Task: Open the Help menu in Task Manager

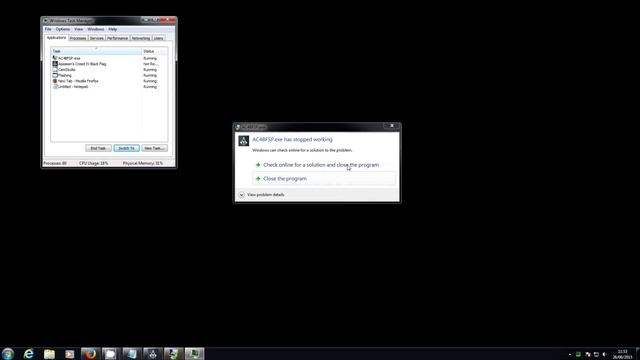Action: tap(113, 29)
